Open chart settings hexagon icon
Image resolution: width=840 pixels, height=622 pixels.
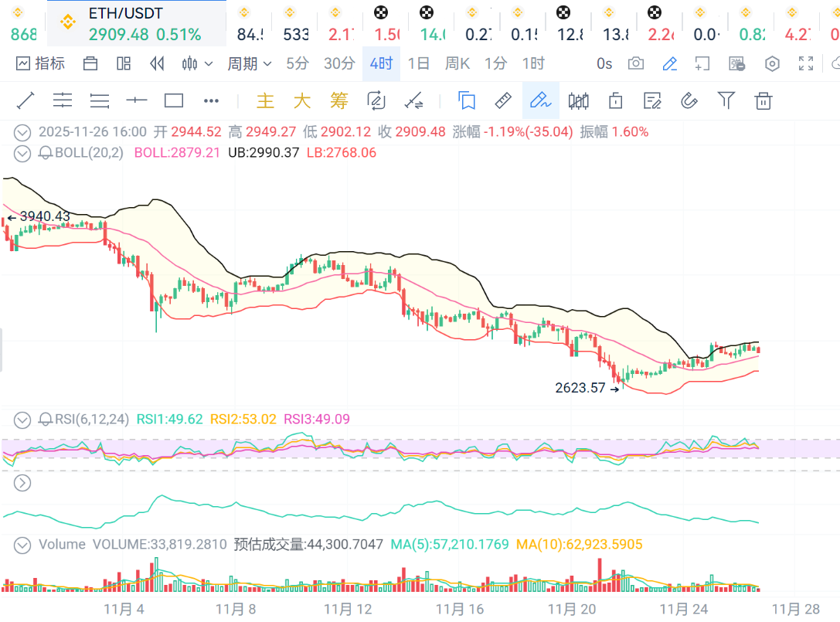pos(771,63)
